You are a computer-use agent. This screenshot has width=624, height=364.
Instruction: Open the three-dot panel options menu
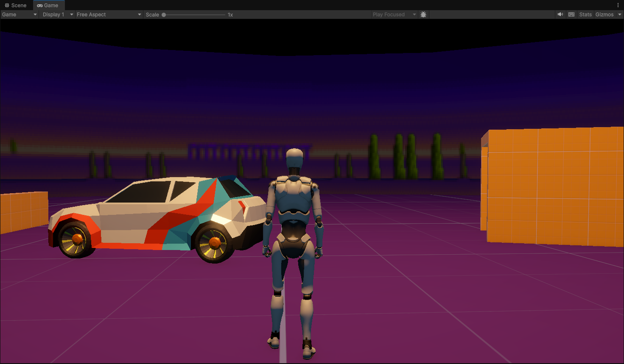(x=618, y=6)
